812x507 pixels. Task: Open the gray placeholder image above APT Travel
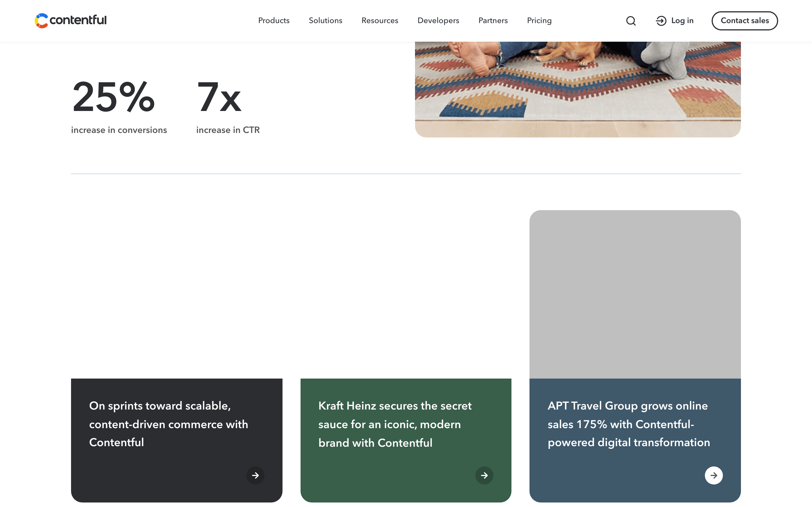[635, 294]
